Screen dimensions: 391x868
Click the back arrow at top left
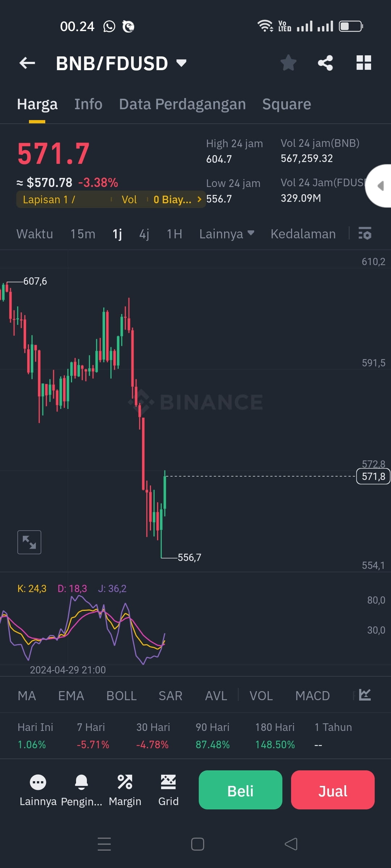[26, 63]
